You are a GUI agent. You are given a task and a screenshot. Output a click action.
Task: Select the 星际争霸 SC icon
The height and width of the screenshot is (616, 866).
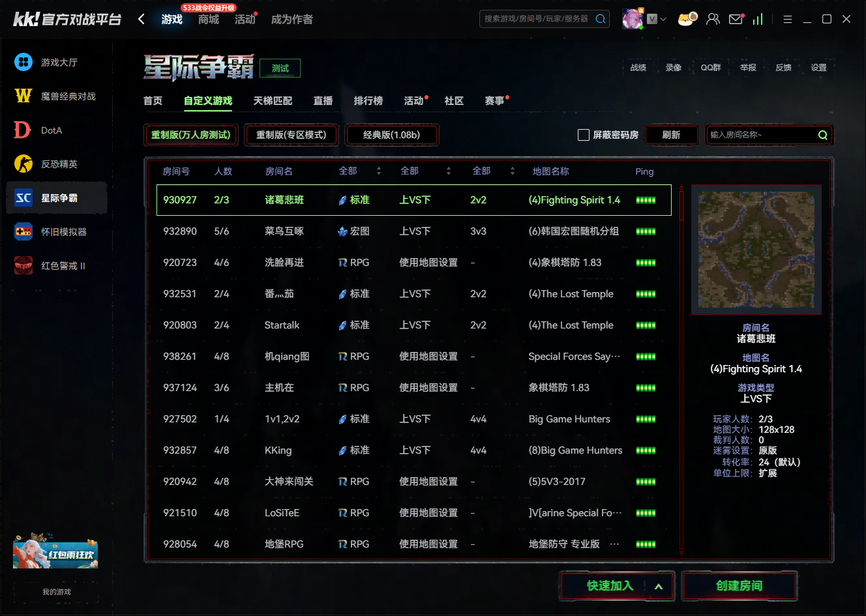tap(23, 198)
